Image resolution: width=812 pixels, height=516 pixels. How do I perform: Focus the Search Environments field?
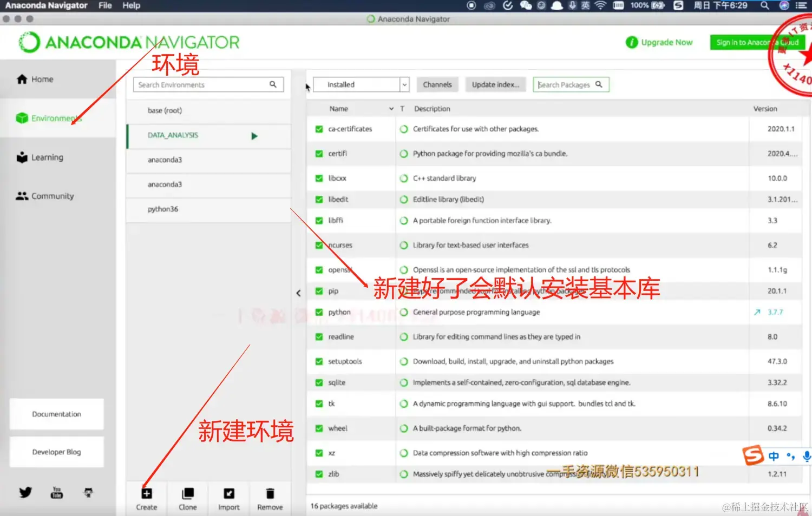point(208,84)
